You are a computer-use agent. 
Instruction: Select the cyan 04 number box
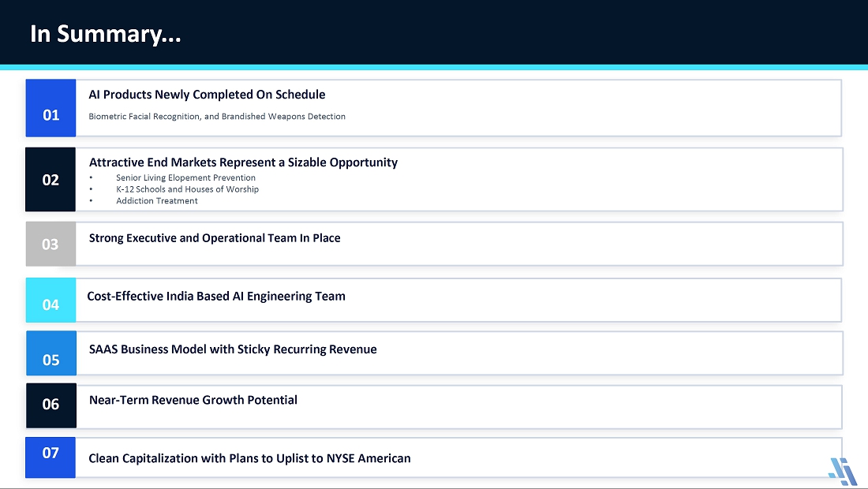[51, 300]
